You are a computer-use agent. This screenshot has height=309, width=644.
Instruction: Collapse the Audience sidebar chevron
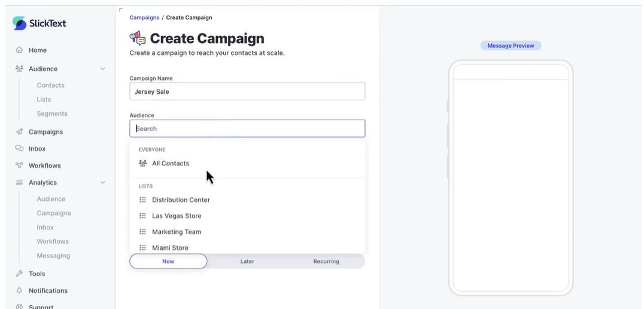103,69
